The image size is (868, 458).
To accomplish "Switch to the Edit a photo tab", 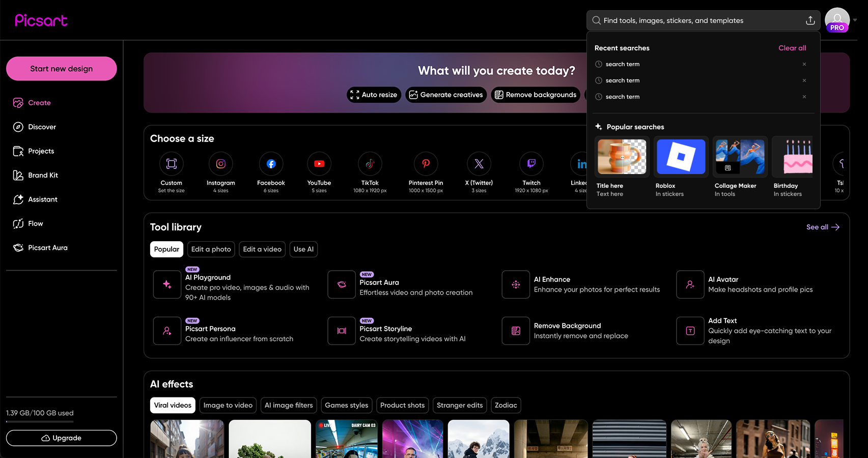I will tap(211, 249).
